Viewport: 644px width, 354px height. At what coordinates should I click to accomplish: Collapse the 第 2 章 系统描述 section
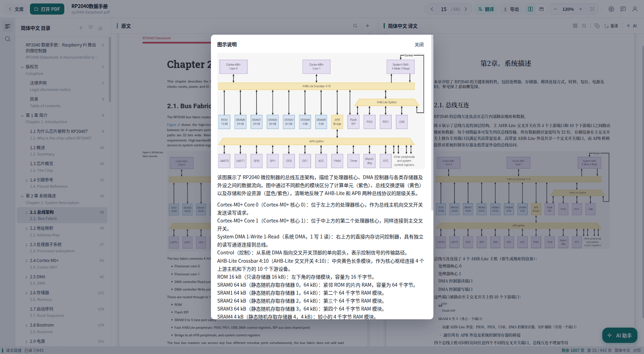(x=22, y=196)
